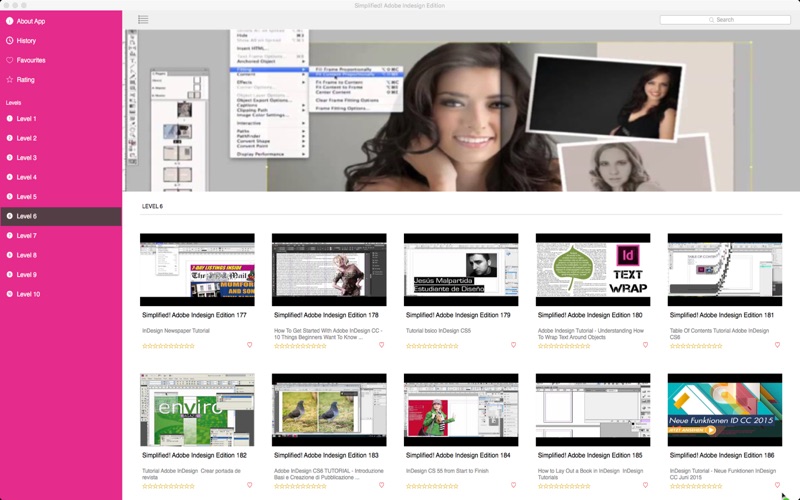Viewport: 800px width, 500px height.
Task: Open the About App page
Action: [61, 21]
